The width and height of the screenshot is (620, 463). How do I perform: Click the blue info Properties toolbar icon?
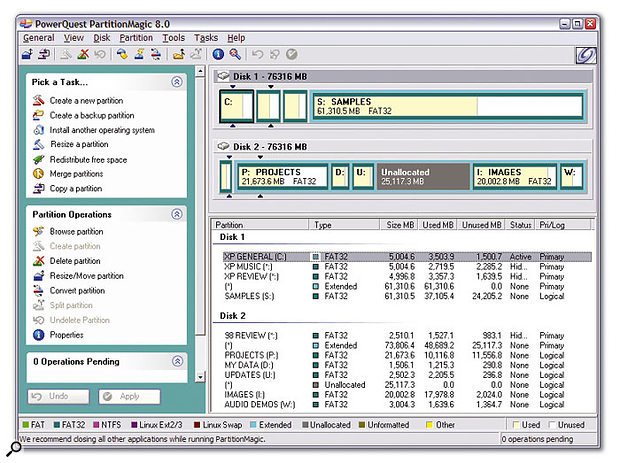coord(218,54)
